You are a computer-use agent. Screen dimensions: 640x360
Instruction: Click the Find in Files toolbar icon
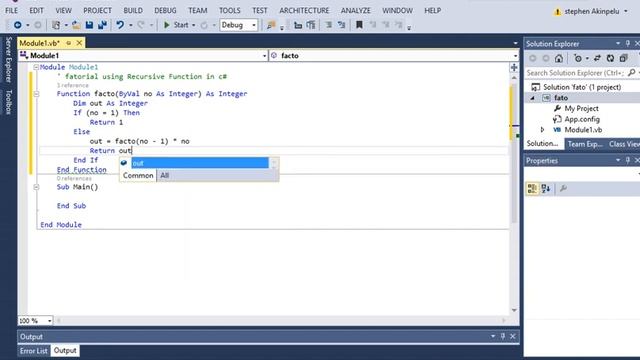(x=271, y=25)
